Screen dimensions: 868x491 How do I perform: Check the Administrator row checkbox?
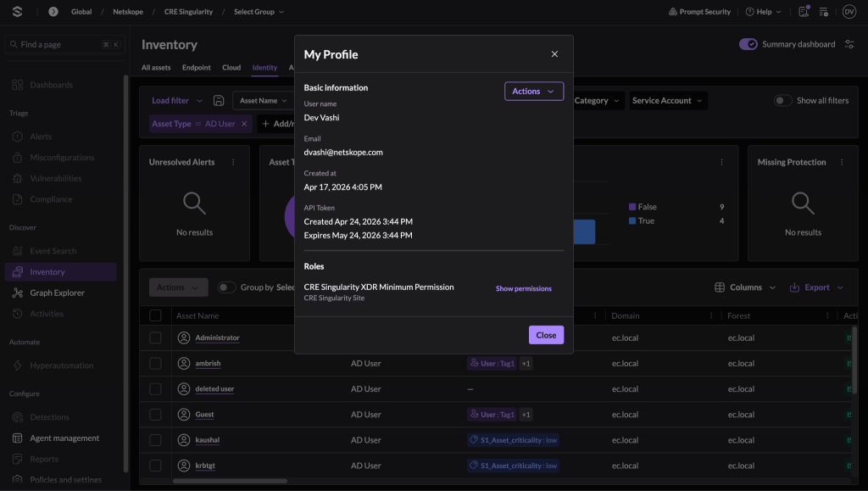click(x=156, y=338)
